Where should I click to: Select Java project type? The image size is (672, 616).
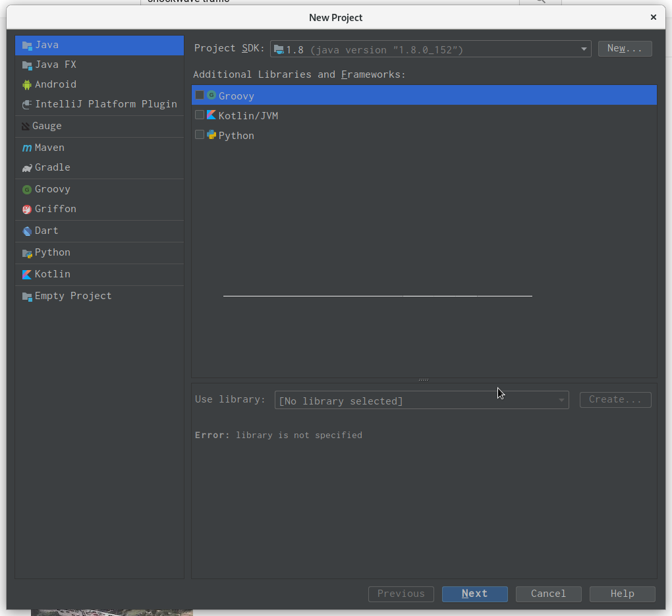(99, 45)
